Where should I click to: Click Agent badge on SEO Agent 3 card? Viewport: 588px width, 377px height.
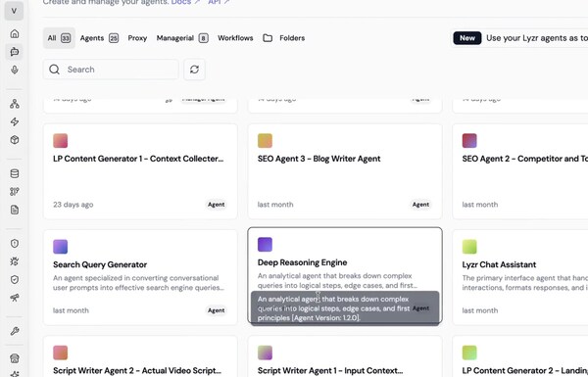(420, 205)
